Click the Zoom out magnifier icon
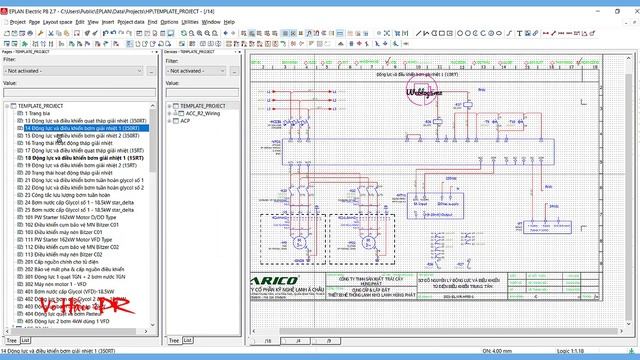 pyautogui.click(x=207, y=33)
